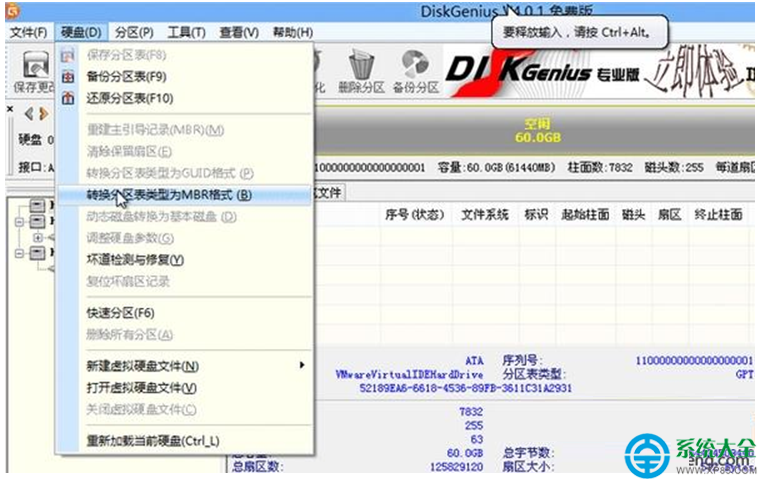759x481 pixels.
Task: Click the 扇区 column header
Action: [x=669, y=215]
